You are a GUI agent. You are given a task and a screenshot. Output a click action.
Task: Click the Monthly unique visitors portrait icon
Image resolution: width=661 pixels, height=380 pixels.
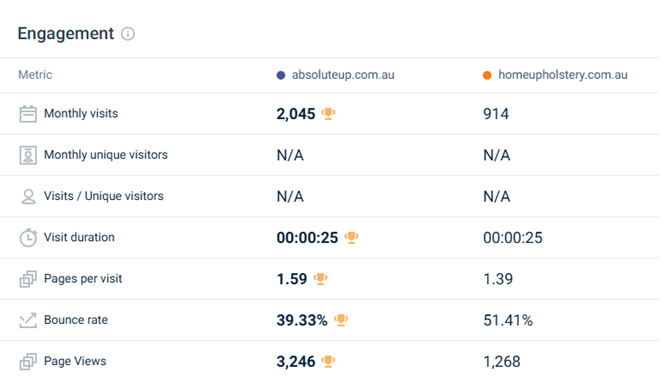pyautogui.click(x=28, y=155)
